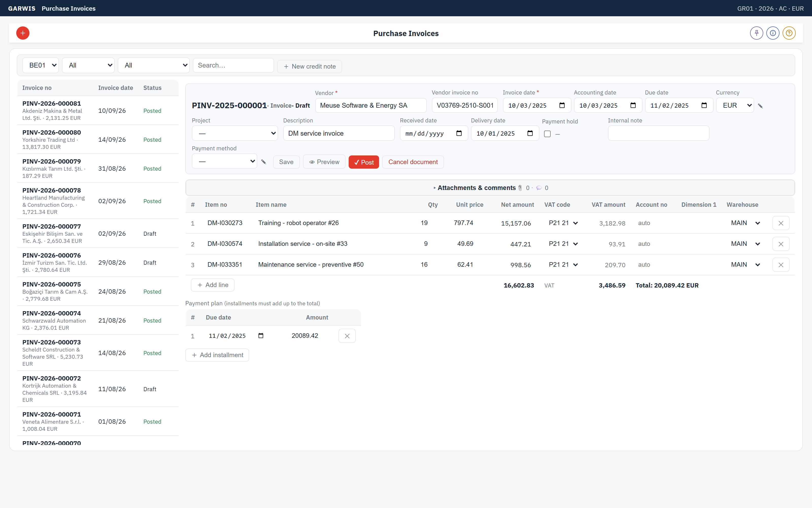
Task: Click the Internal note field
Action: 658,133
